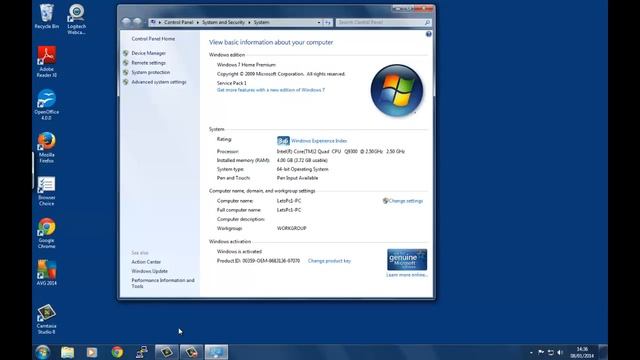The height and width of the screenshot is (360, 640).
Task: Open Device Manager
Action: (149, 53)
